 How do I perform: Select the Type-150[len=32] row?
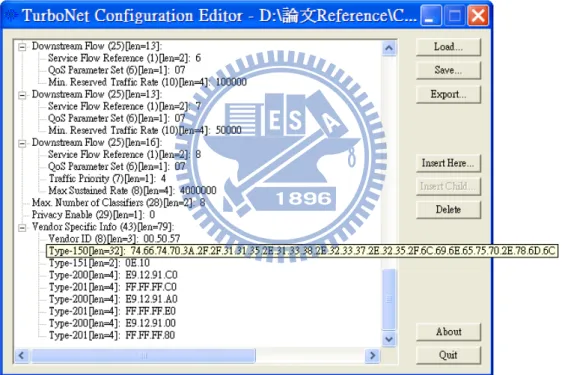click(302, 251)
